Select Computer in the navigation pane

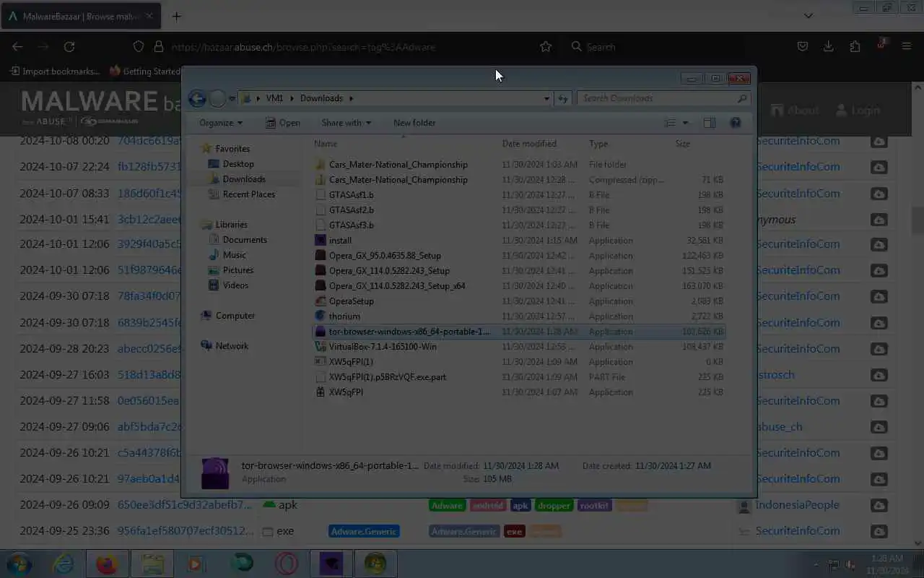coord(235,316)
